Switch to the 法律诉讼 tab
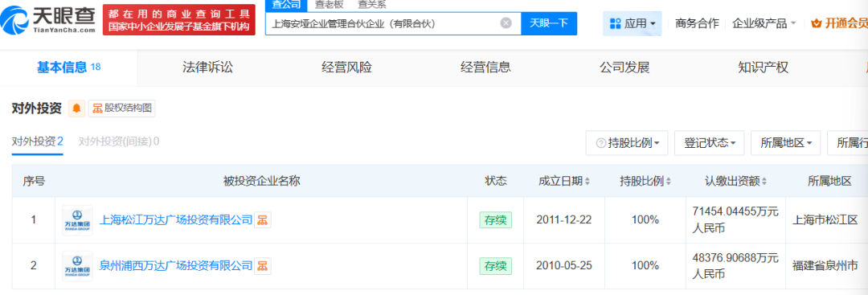The height and width of the screenshot is (295, 868). point(207,68)
